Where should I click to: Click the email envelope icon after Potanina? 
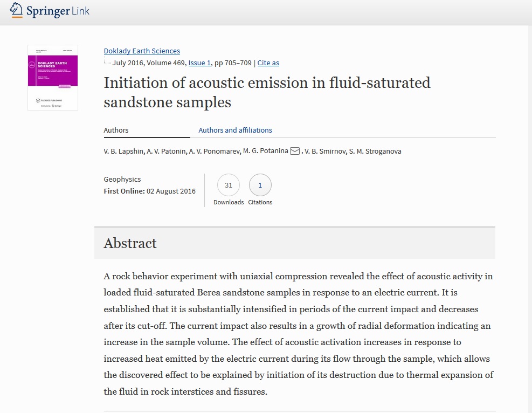click(x=294, y=151)
